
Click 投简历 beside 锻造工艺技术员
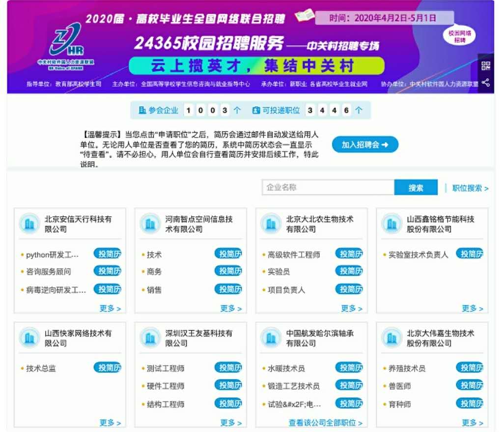point(349,385)
